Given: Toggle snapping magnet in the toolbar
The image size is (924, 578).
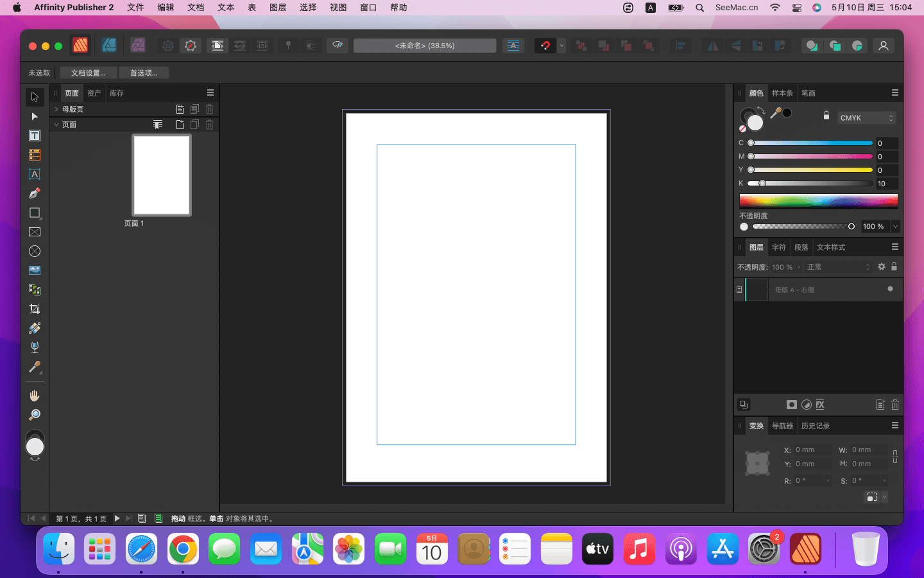Looking at the screenshot, I should [545, 46].
